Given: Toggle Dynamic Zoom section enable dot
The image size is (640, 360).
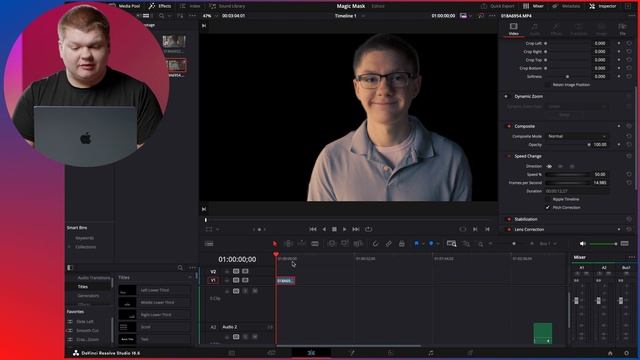Looking at the screenshot, I should pos(506,96).
